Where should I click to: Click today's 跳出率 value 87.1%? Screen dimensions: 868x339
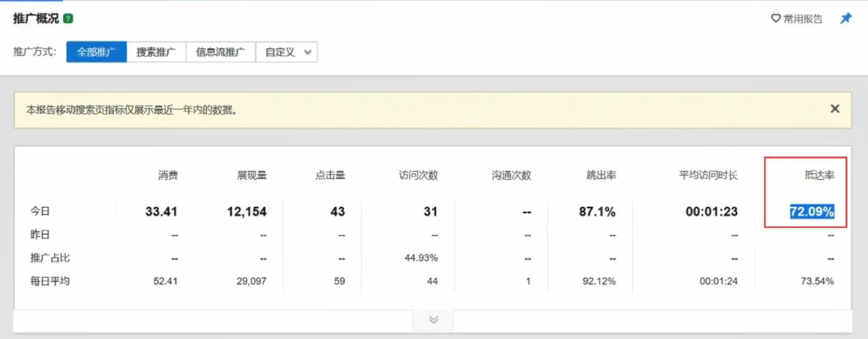(x=597, y=212)
